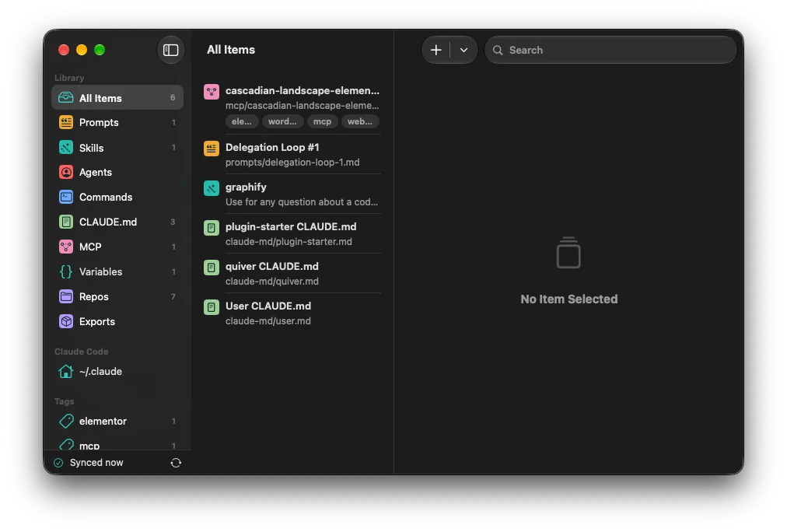Minimize the window with the yellow button
Viewport: 787px width, 532px height.
tap(82, 50)
